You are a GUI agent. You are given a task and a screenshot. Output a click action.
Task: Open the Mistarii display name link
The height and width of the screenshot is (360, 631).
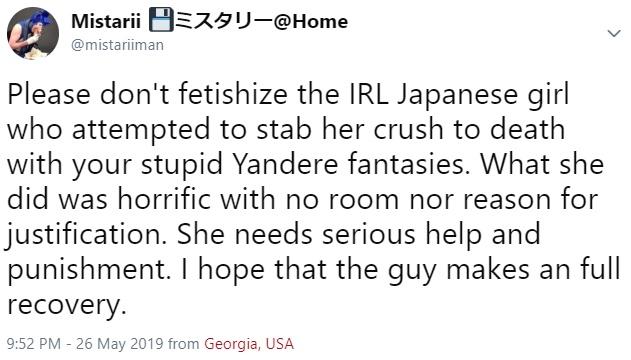[106, 21]
